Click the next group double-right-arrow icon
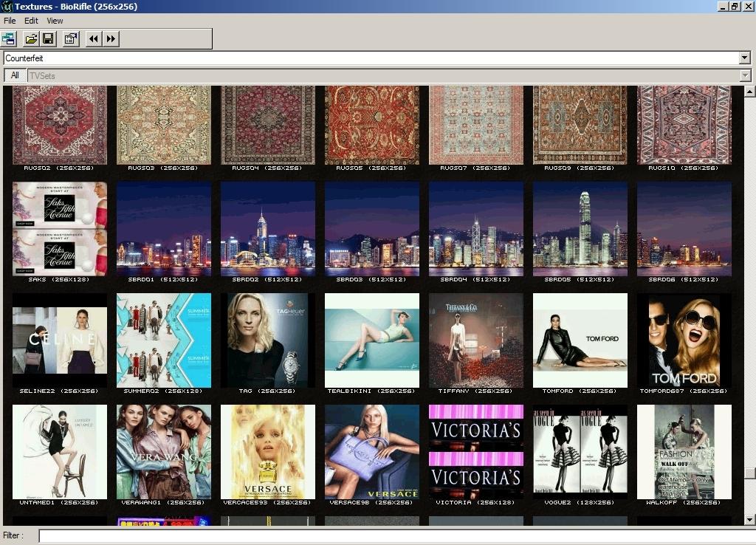The width and height of the screenshot is (756, 545). click(111, 38)
